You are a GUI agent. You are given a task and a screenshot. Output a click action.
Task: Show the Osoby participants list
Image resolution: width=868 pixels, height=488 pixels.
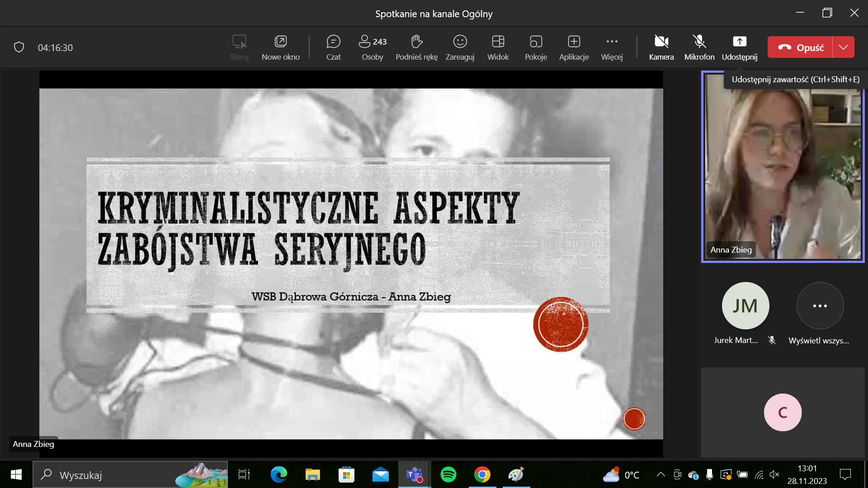372,47
